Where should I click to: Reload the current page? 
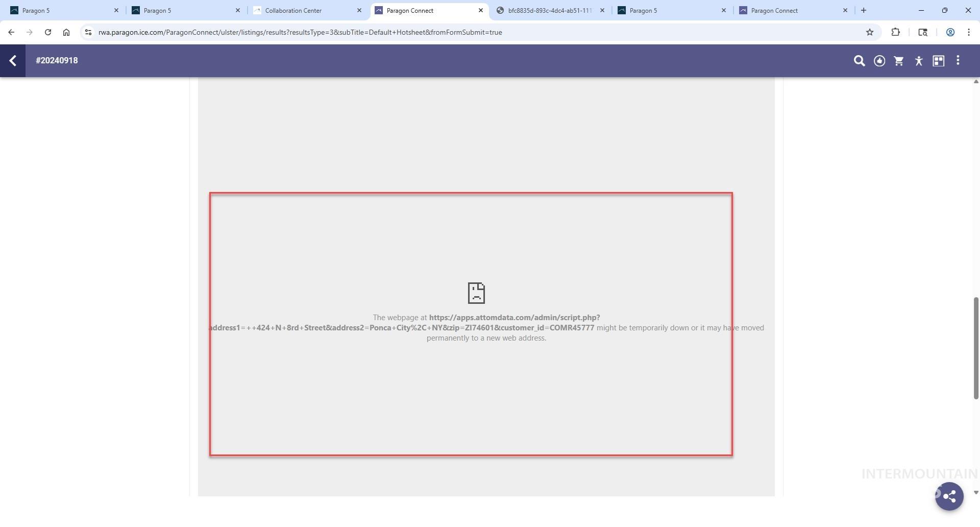pos(48,32)
